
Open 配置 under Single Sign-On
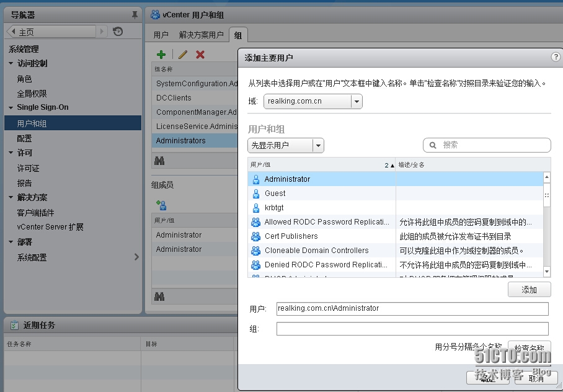click(x=24, y=138)
